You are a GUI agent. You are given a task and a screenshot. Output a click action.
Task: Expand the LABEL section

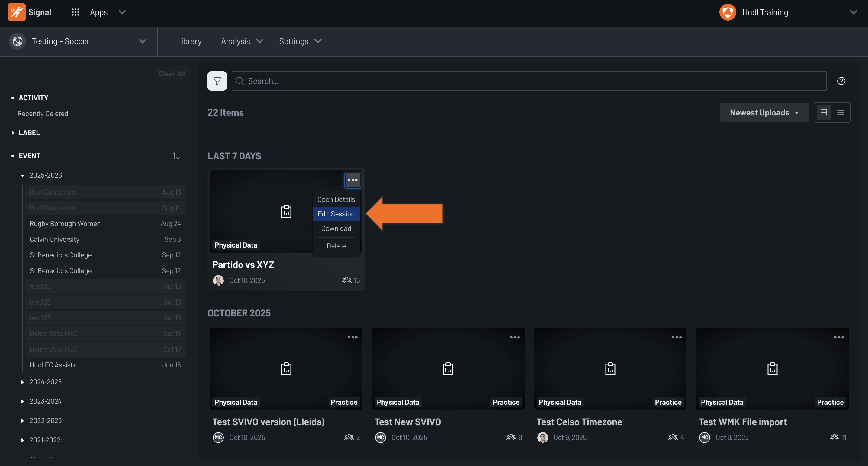[12, 133]
